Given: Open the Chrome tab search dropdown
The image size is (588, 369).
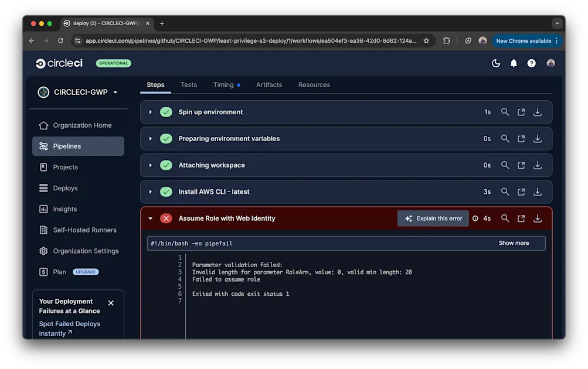Looking at the screenshot, I should [557, 23].
